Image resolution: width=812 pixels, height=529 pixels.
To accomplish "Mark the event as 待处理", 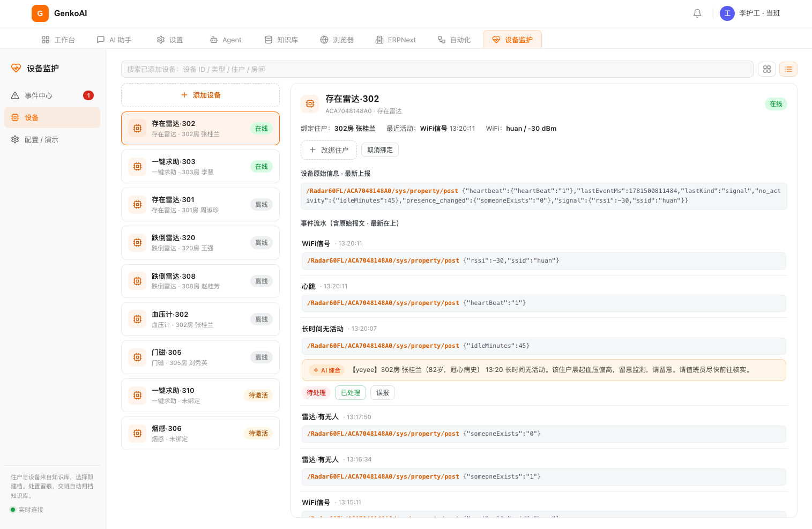I will (x=316, y=393).
